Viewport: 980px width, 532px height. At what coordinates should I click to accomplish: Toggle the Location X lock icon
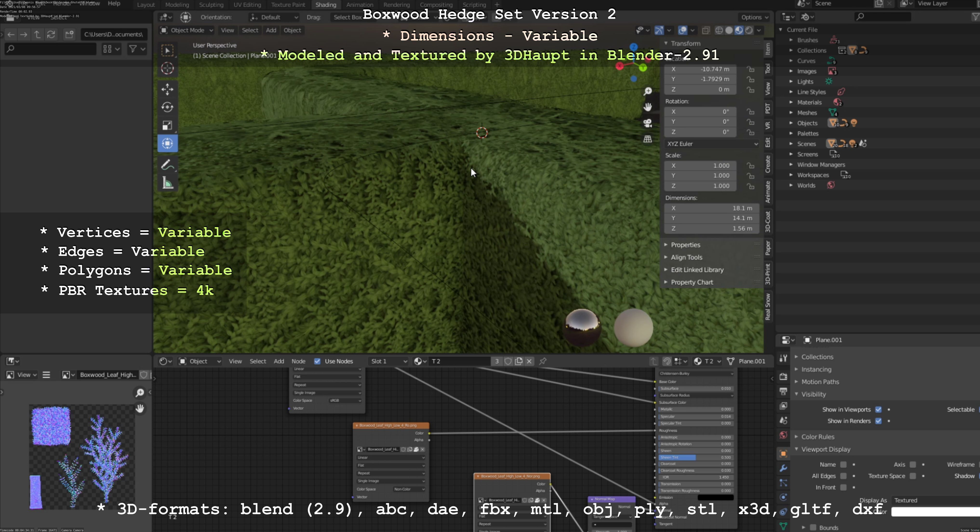pyautogui.click(x=751, y=69)
